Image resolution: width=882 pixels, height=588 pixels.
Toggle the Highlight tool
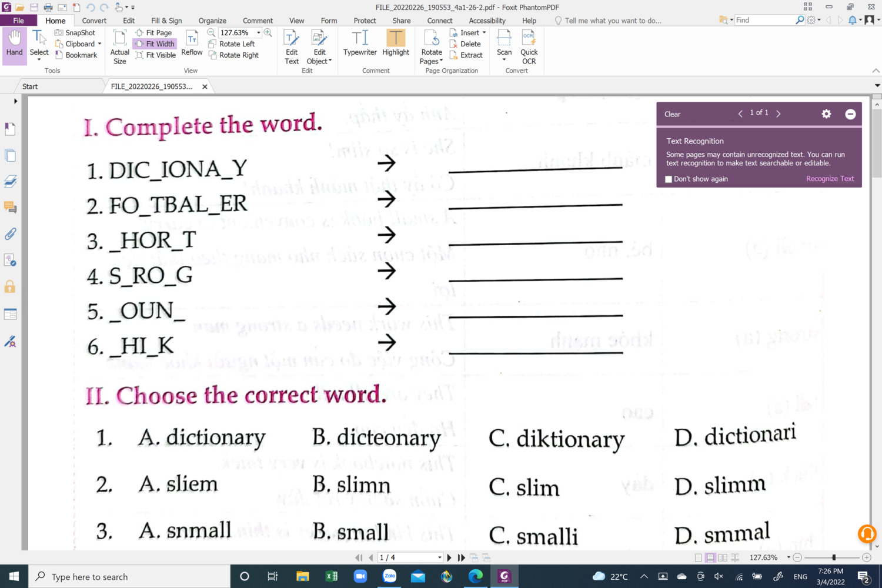click(x=396, y=44)
